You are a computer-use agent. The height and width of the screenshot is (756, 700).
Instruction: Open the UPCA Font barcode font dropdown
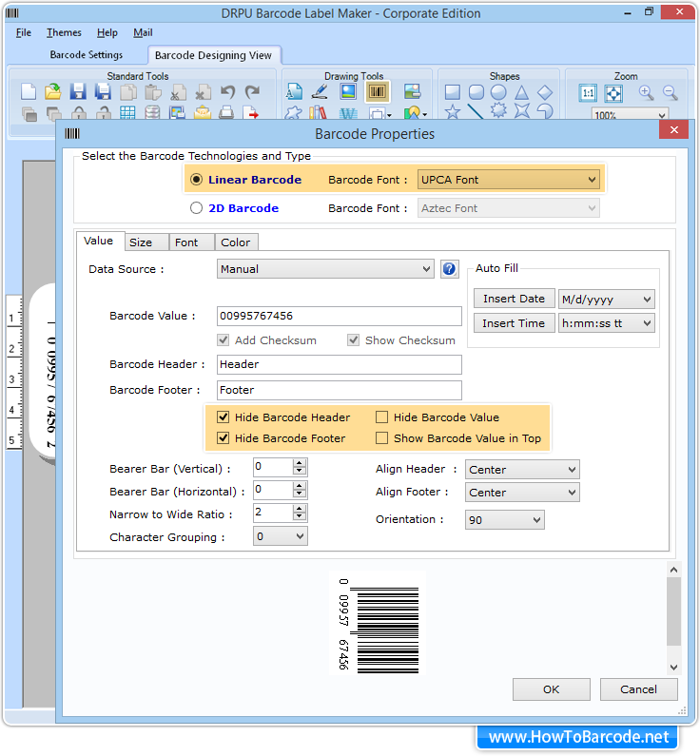[x=509, y=180]
